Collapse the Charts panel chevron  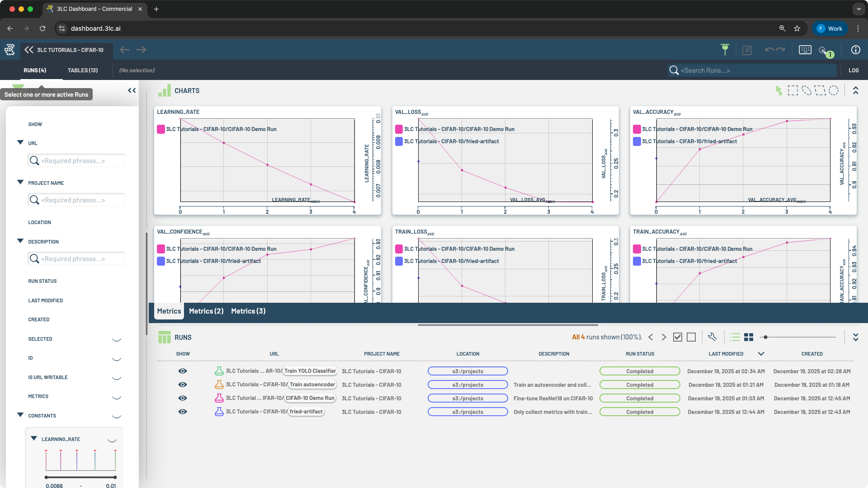(x=855, y=90)
